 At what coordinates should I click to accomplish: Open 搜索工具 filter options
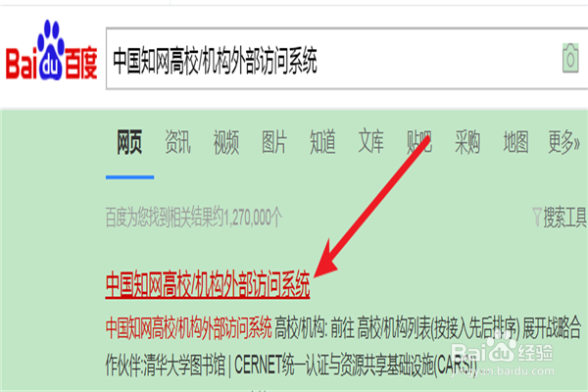pos(560,217)
